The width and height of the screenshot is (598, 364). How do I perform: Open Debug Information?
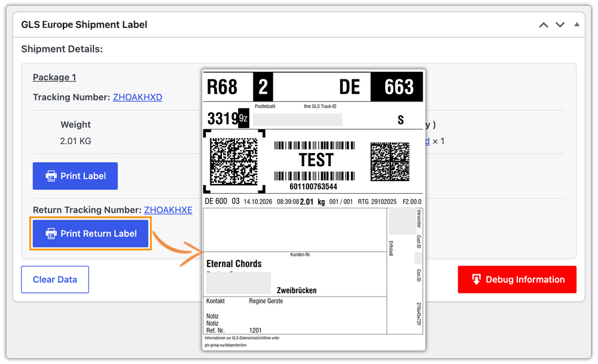(x=517, y=279)
